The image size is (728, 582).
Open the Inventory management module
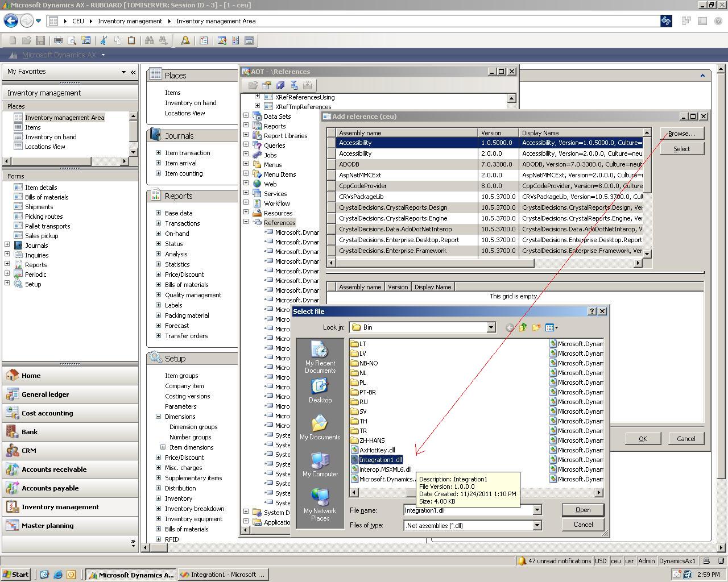70,507
